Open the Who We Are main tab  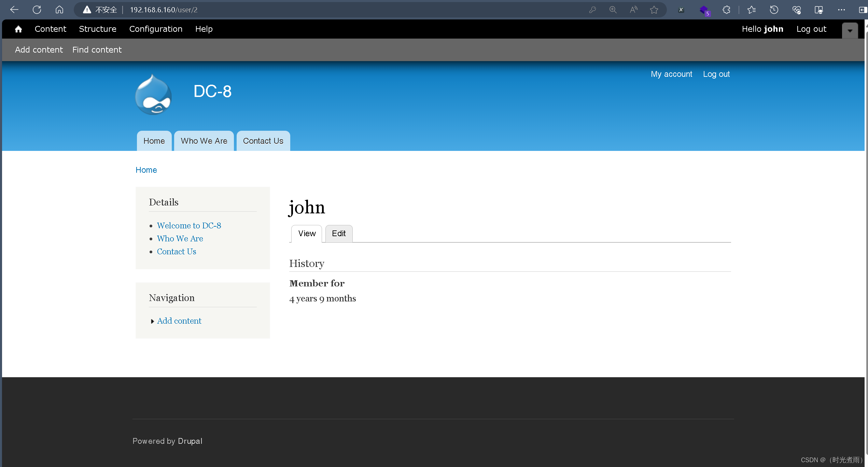click(204, 141)
